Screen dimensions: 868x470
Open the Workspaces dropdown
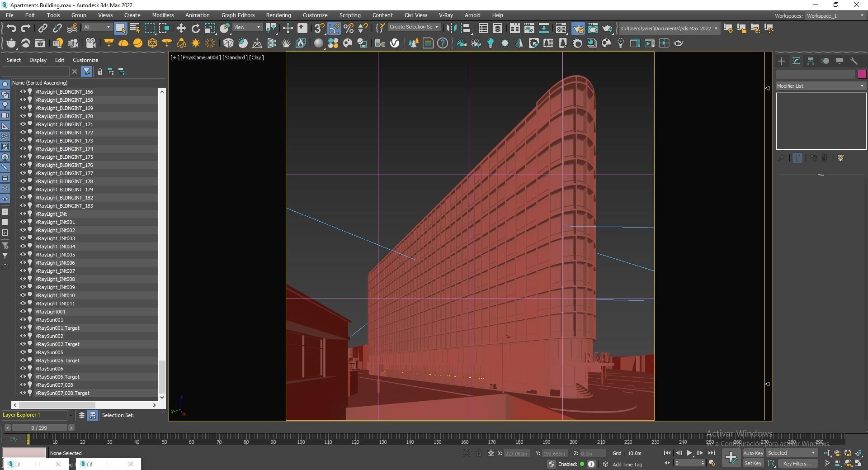tap(835, 16)
